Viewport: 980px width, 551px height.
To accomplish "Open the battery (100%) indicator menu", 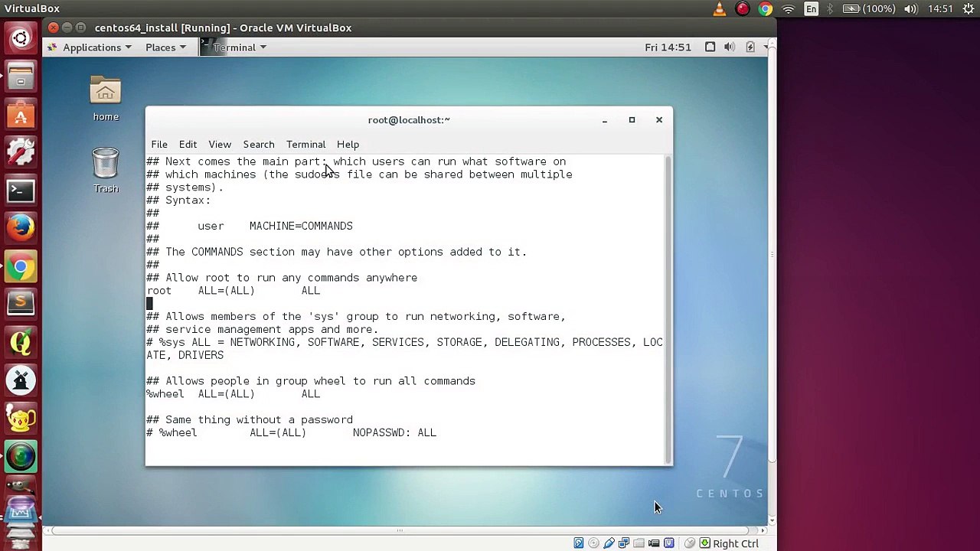I will coord(869,9).
